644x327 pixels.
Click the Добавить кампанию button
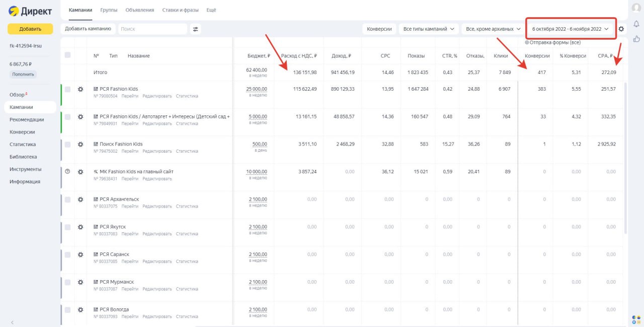point(88,29)
